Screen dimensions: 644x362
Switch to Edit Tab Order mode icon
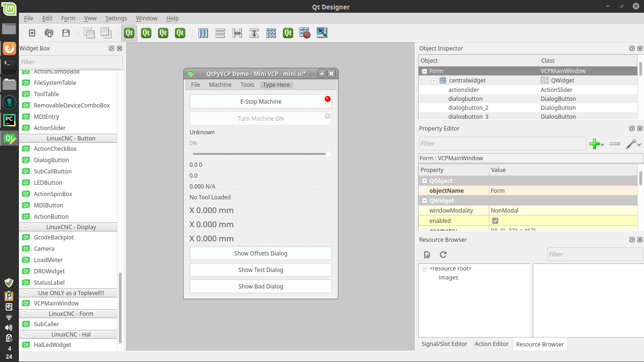coord(180,33)
